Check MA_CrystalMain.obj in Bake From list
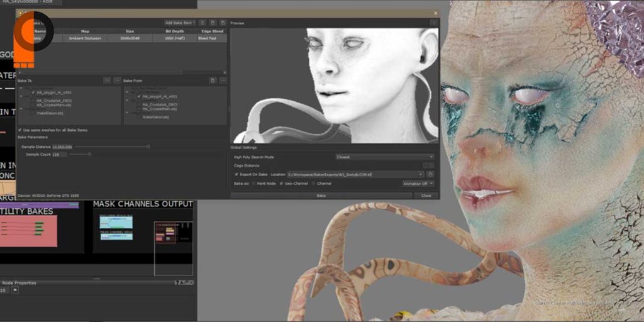The width and height of the screenshot is (644, 322). point(139,109)
